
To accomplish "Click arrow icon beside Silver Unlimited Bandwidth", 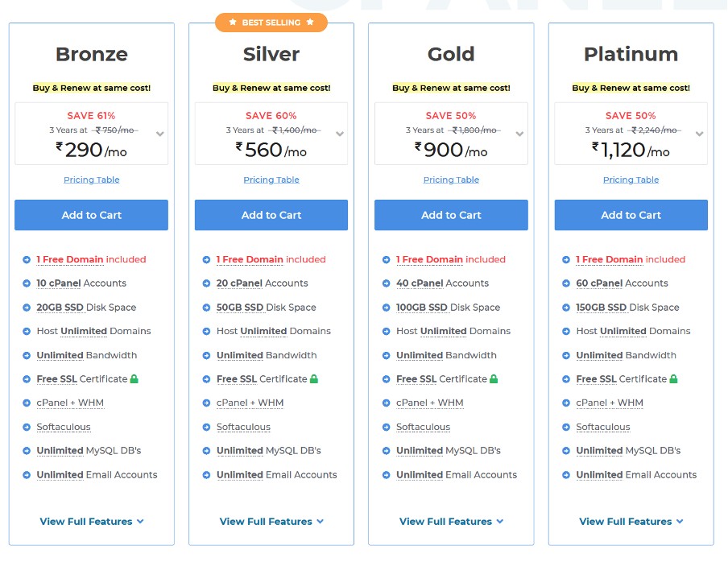I will coord(206,356).
